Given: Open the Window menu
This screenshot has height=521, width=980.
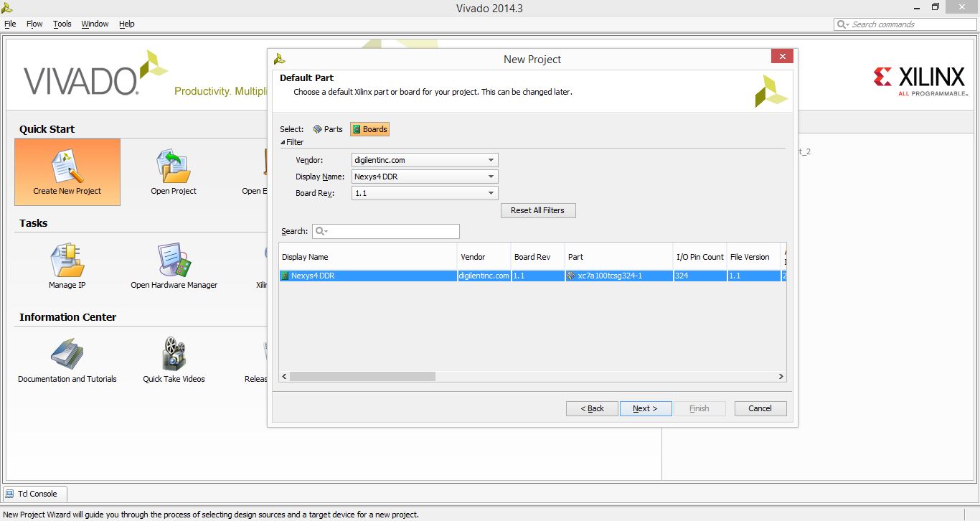Looking at the screenshot, I should [95, 24].
